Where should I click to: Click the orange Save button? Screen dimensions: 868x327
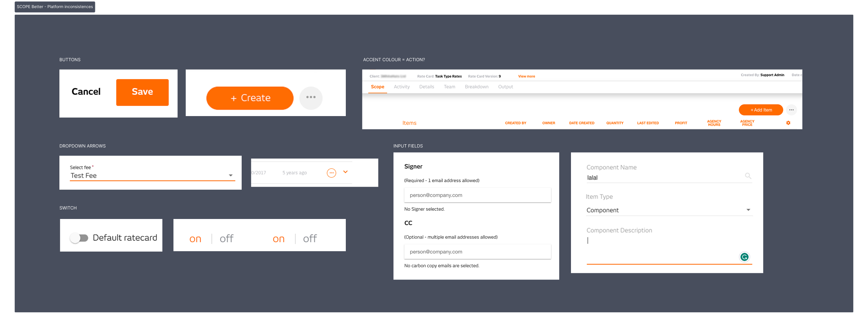click(142, 92)
